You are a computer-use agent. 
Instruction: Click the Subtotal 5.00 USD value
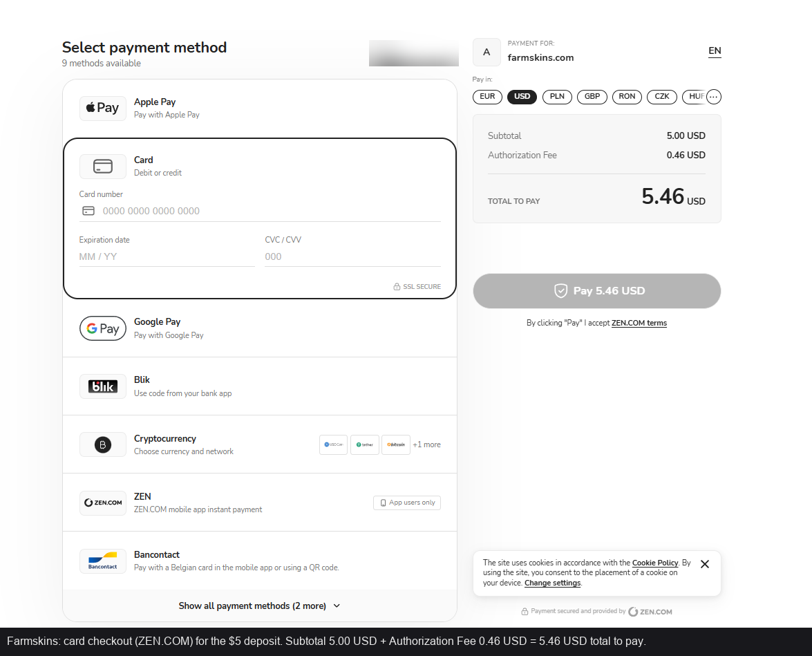pos(686,135)
